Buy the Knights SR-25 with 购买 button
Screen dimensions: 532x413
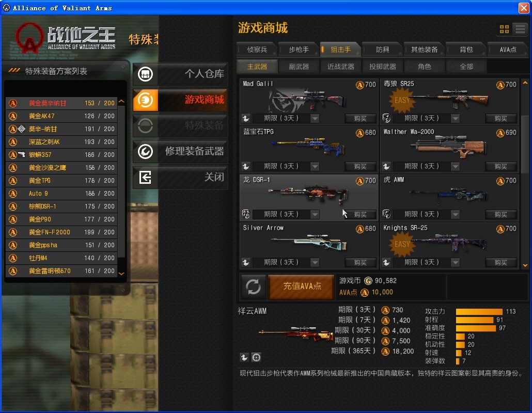(501, 262)
